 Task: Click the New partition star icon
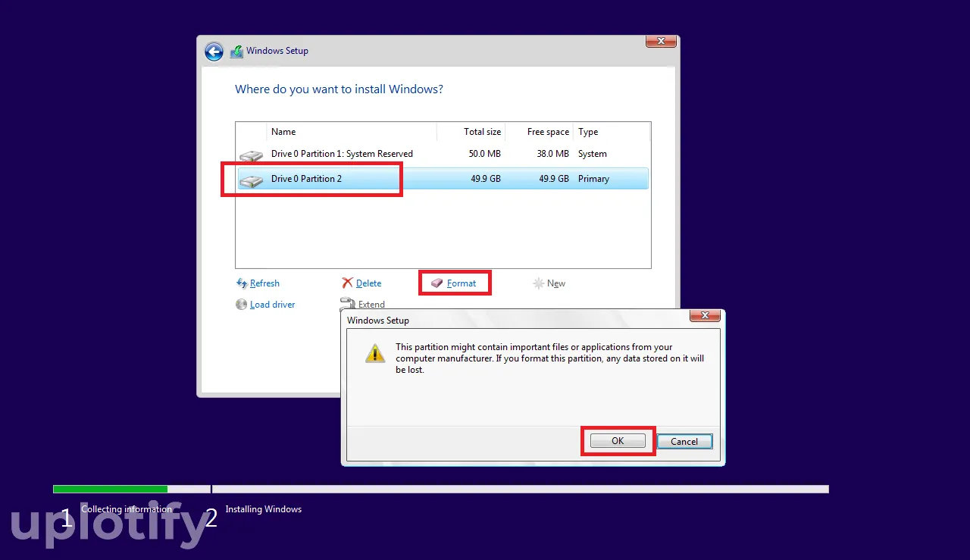[x=538, y=283]
